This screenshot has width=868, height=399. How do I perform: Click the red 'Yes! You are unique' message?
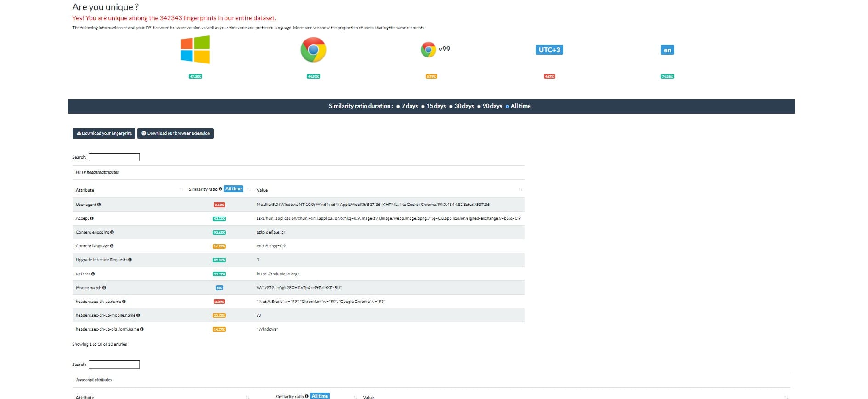(x=174, y=18)
